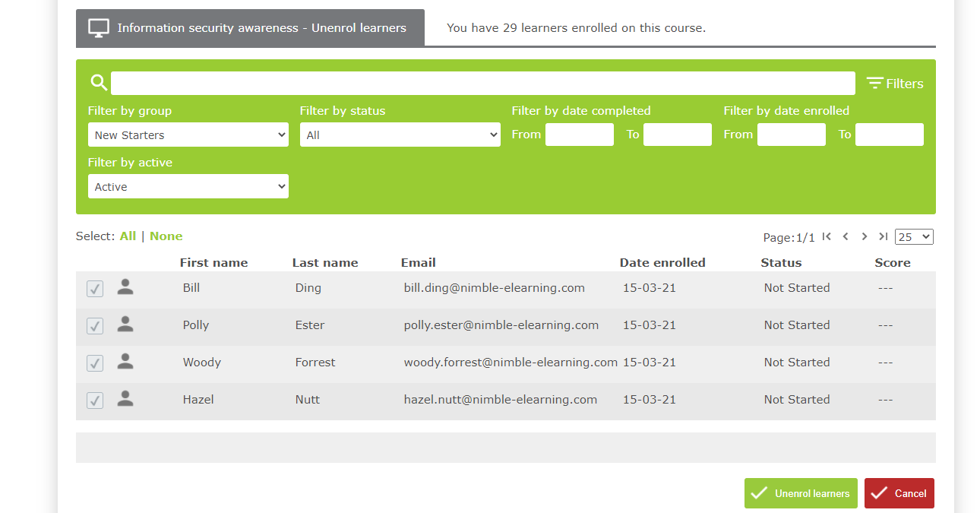Screen dimensions: 980x513
Task: Click Bill Ding's learner profile icon
Action: 125,287
